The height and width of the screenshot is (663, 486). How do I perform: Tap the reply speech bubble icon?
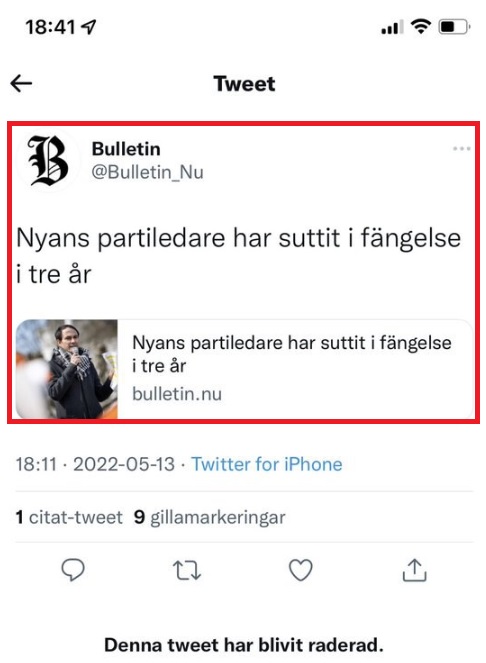[x=73, y=570]
